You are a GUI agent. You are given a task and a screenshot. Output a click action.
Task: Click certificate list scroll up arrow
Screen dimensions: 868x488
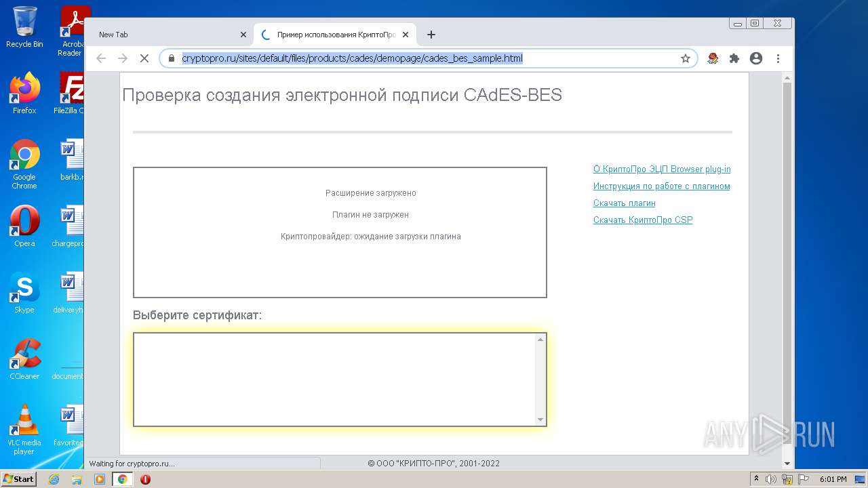pyautogui.click(x=540, y=339)
